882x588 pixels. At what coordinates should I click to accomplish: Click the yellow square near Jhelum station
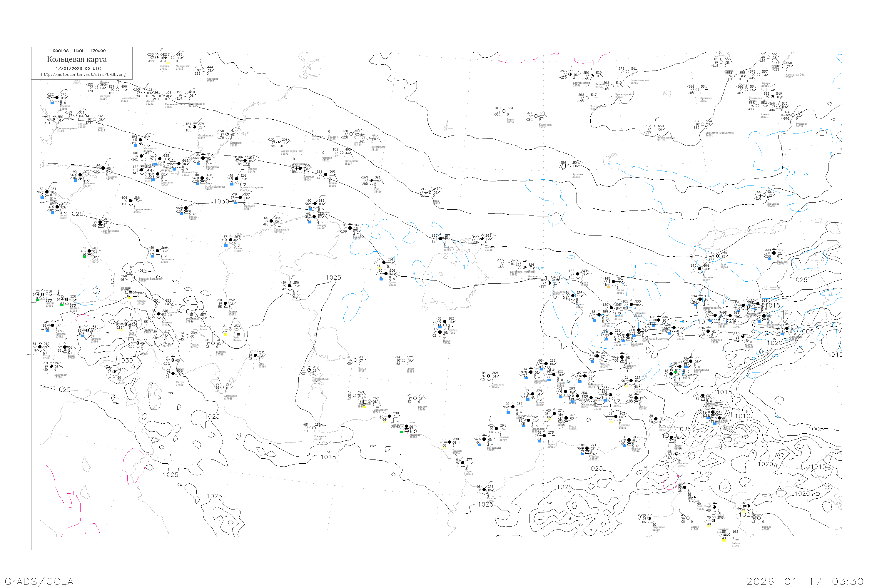click(x=724, y=540)
